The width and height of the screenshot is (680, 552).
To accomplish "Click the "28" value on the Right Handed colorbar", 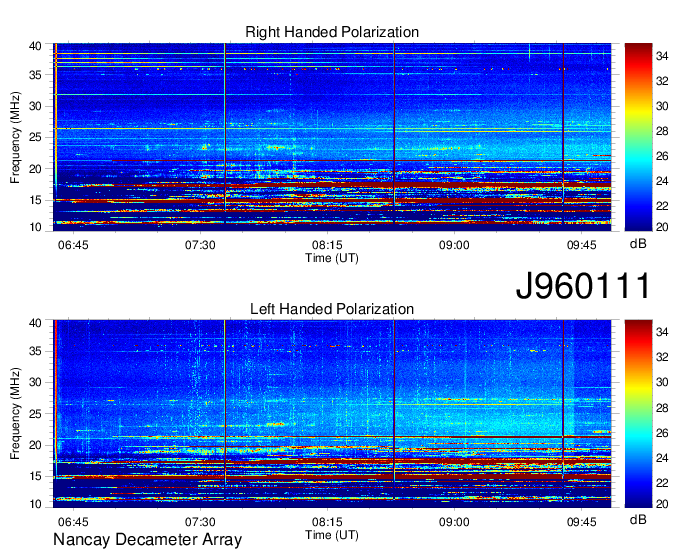I will click(662, 131).
